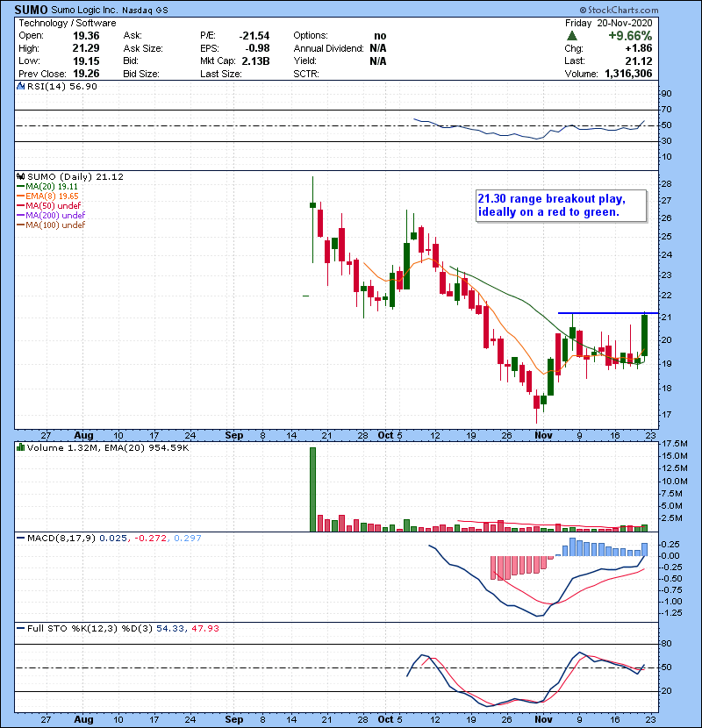Click the +9.66% percent change
Viewport: 702px width, 728px height.
pyautogui.click(x=630, y=36)
